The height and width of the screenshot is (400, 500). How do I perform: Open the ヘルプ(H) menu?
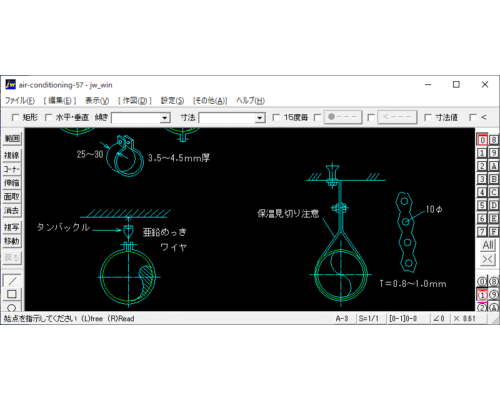click(x=250, y=100)
